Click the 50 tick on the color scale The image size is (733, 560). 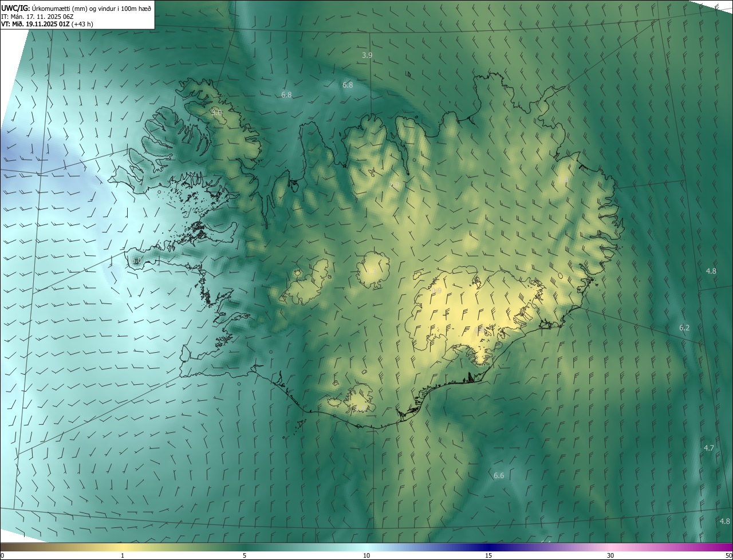728,555
